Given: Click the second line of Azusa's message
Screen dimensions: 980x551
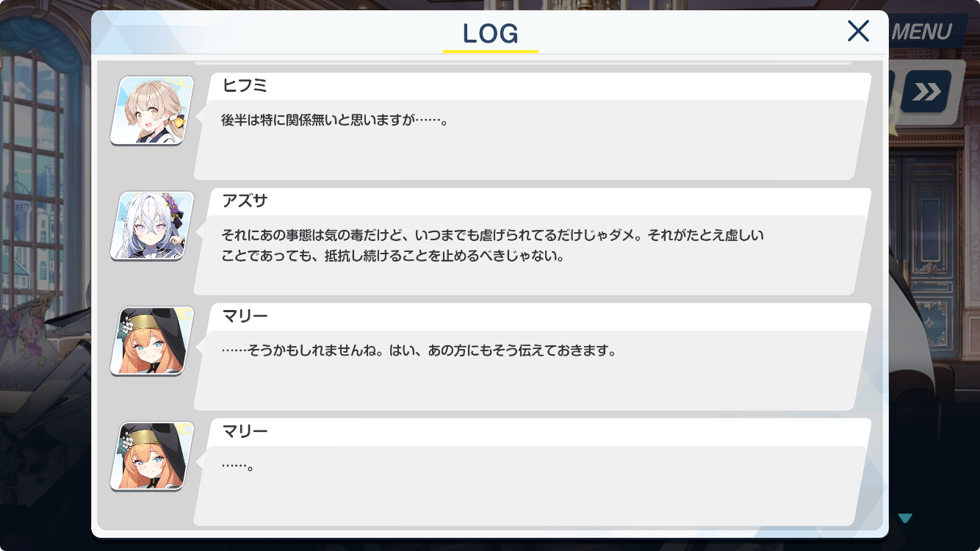Looking at the screenshot, I should [392, 257].
